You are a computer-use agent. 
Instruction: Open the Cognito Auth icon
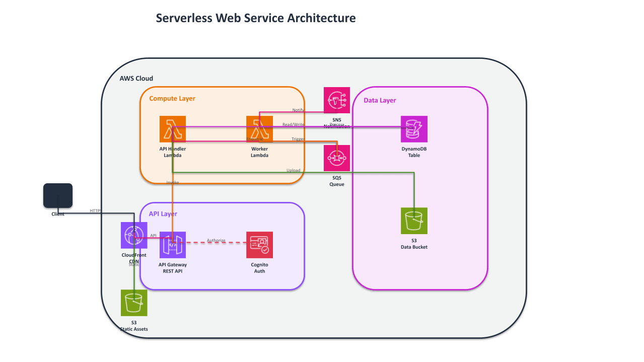point(259,245)
